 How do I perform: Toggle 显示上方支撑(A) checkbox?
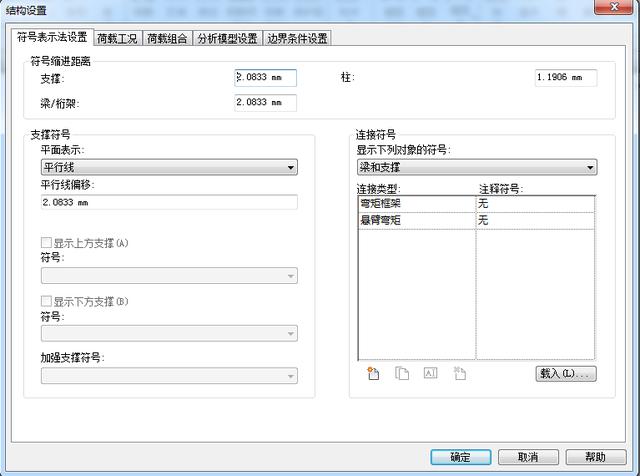pyautogui.click(x=46, y=243)
